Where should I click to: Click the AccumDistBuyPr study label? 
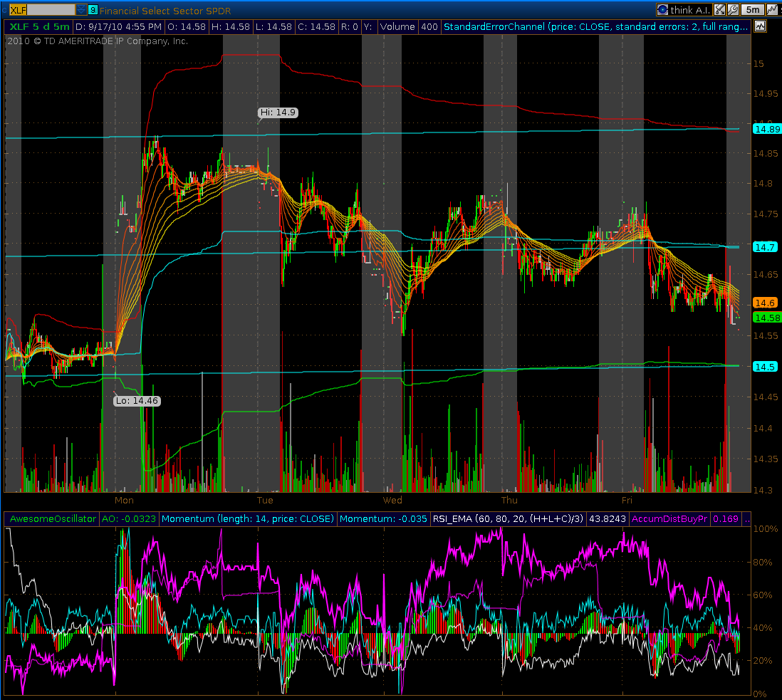pyautogui.click(x=668, y=518)
